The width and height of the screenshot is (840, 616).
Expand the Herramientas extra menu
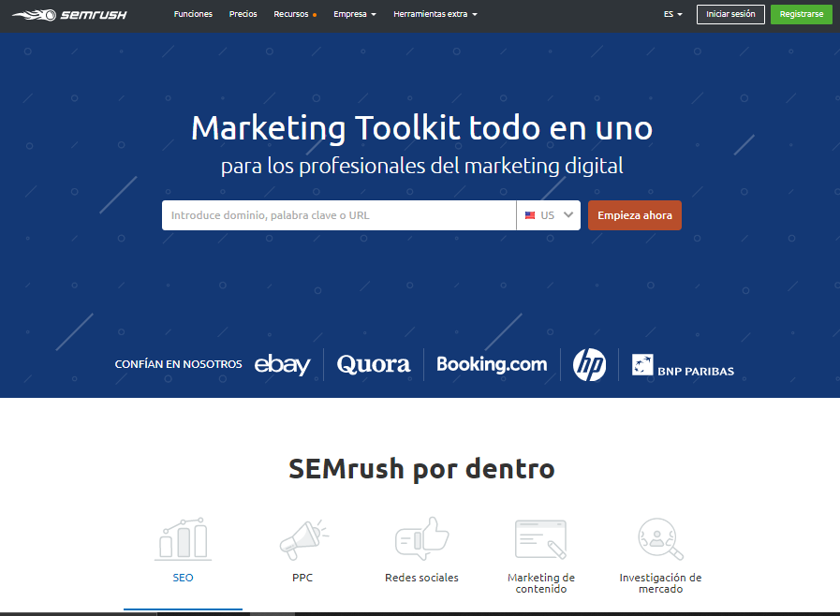(x=435, y=15)
